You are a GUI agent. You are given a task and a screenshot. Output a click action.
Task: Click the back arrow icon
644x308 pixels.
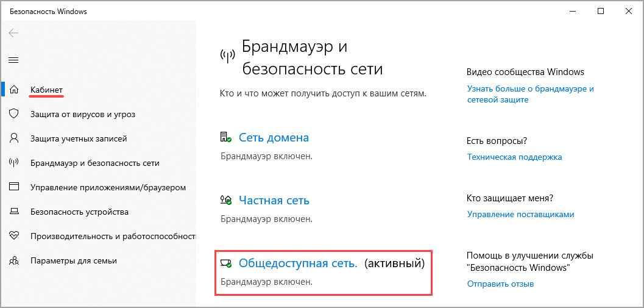coord(13,33)
